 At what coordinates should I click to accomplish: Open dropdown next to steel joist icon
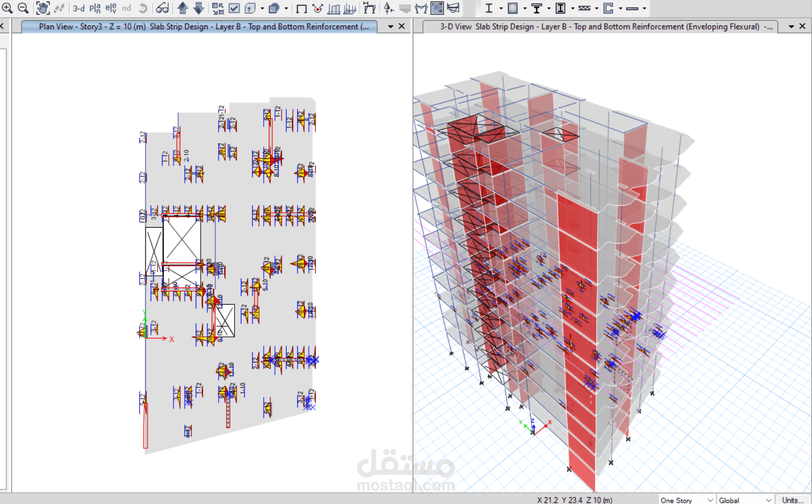[597, 8]
